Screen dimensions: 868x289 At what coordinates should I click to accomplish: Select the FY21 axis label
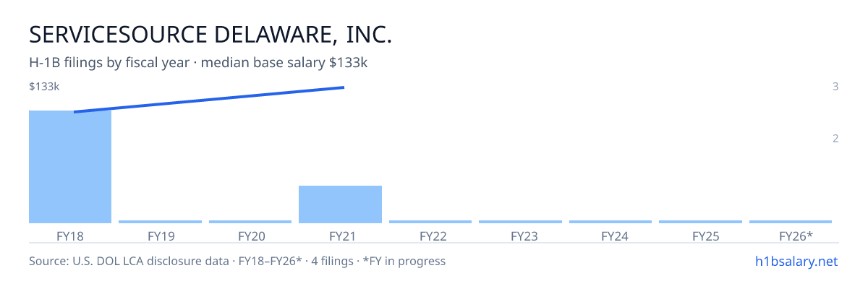340,236
